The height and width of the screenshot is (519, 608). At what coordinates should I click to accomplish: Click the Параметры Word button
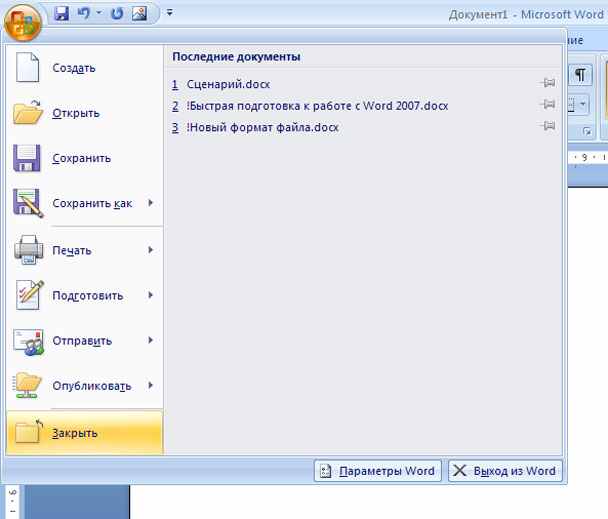[x=378, y=471]
